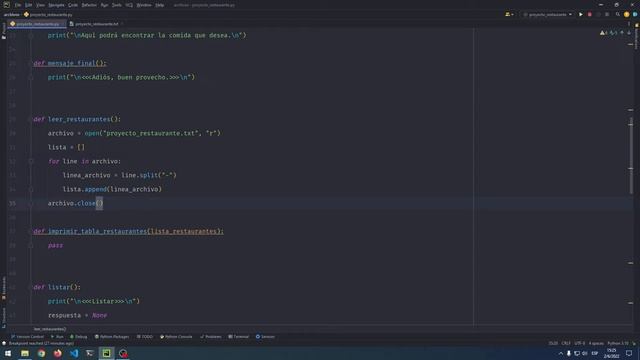Open the TODO tool window
Viewport: 640px width, 360px height.
pos(145,337)
